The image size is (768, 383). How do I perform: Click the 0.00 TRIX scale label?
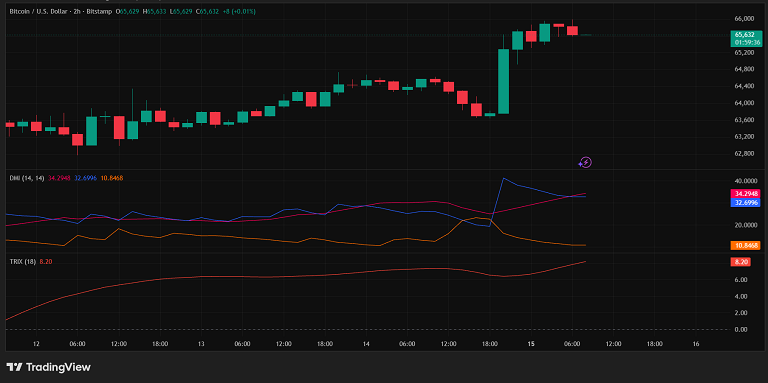click(x=740, y=330)
